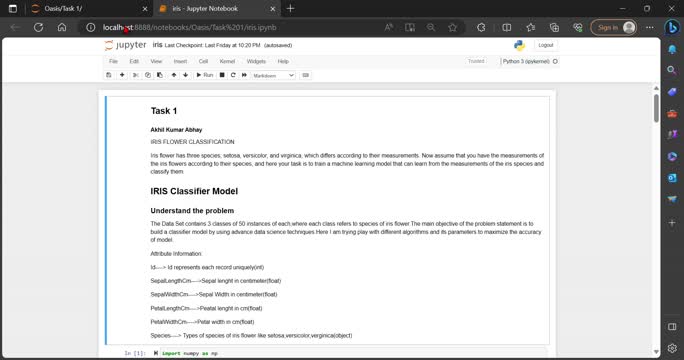Open zoom icon in address bar
Screen dimensions: 684x360
coord(431,27)
